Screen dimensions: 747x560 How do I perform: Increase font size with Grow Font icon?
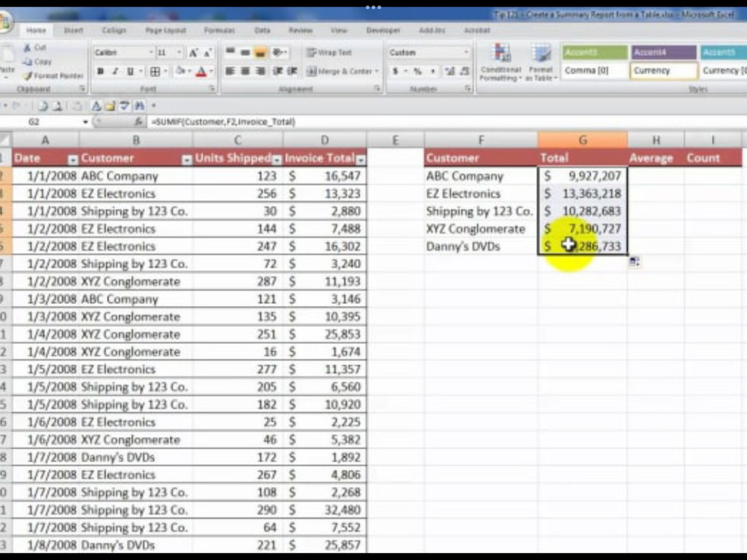193,53
